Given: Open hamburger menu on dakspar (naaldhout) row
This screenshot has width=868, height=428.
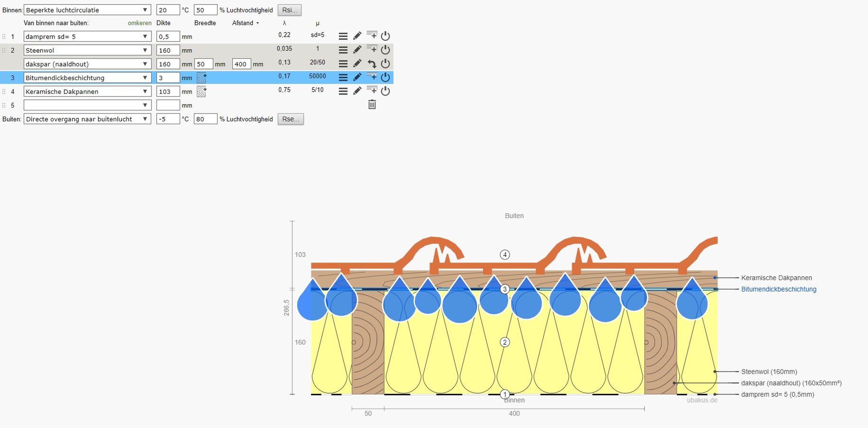Looking at the screenshot, I should [343, 64].
